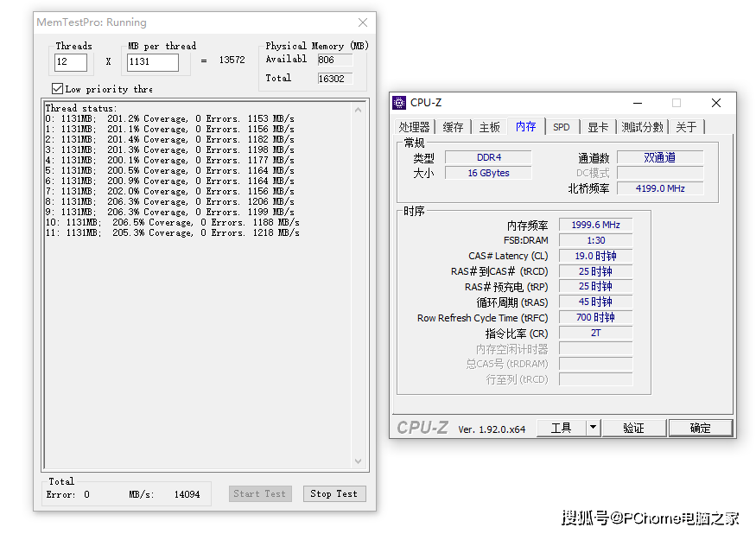Image resolution: width=756 pixels, height=534 pixels.
Task: Open the 关于 tab
Action: point(686,127)
